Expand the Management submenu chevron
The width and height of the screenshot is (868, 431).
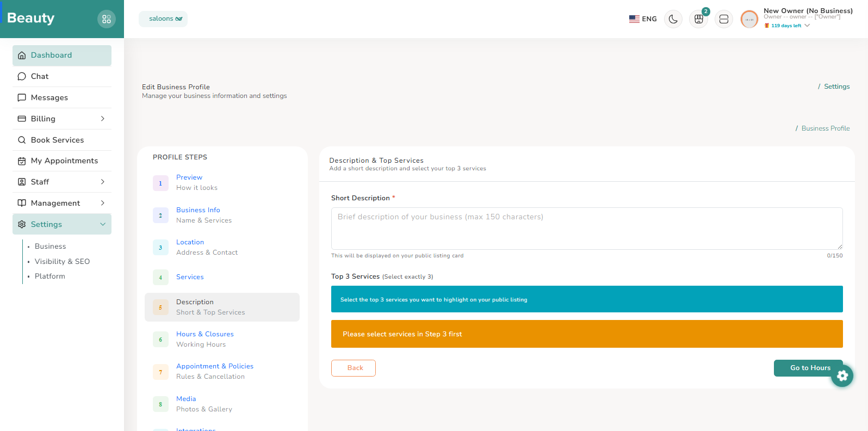[x=103, y=203]
